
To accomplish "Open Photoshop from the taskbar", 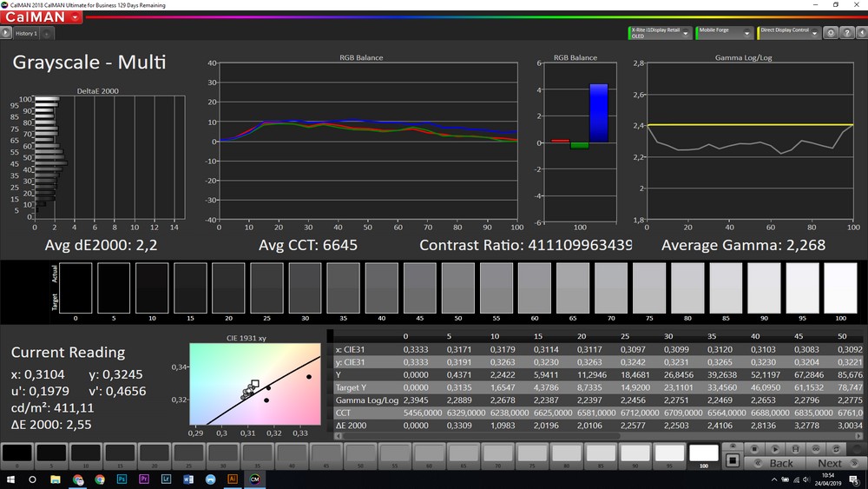I will coord(122,479).
